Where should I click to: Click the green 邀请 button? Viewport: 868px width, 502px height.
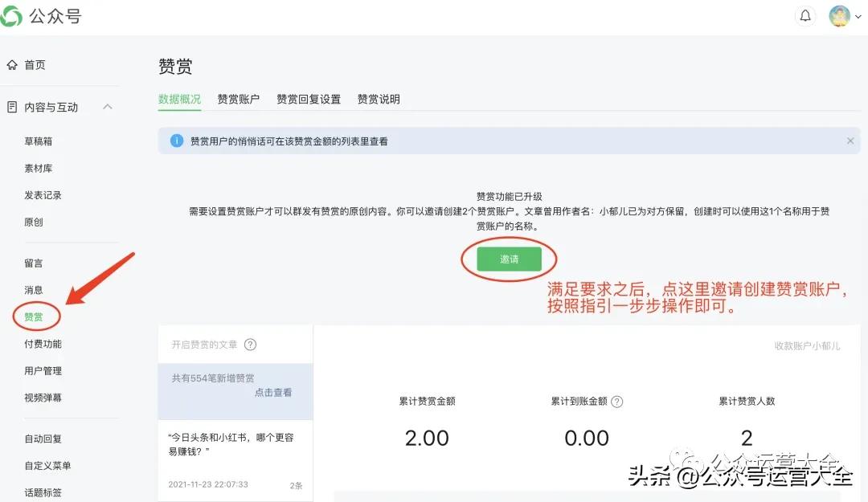508,259
